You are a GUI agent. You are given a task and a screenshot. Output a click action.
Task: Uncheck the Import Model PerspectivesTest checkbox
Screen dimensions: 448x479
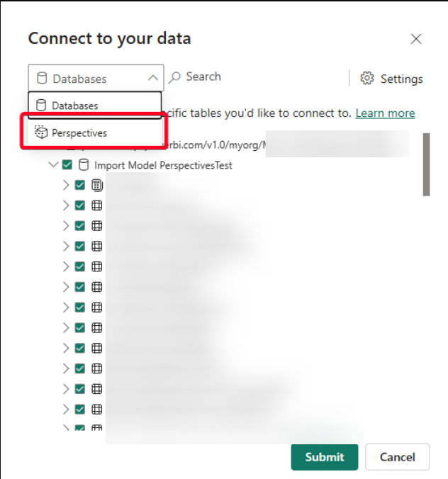[67, 165]
